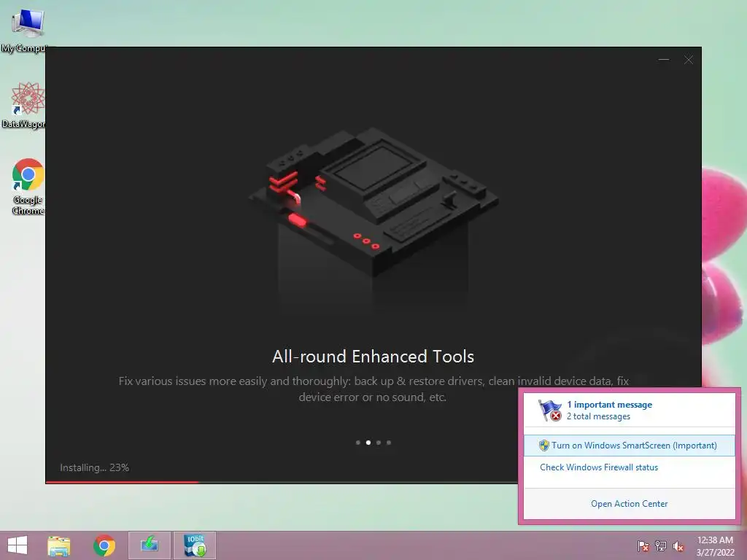Image resolution: width=747 pixels, height=560 pixels.
Task: Launch Chrome from the taskbar
Action: pyautogui.click(x=104, y=545)
